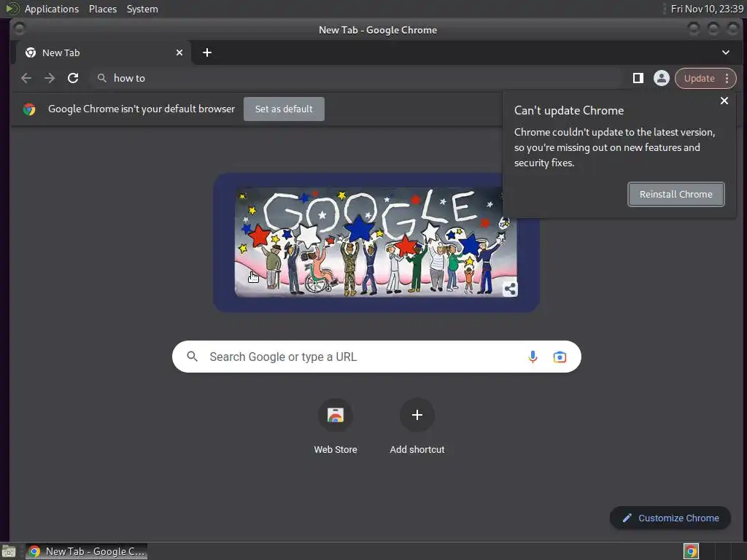Click the Update button

click(699, 78)
